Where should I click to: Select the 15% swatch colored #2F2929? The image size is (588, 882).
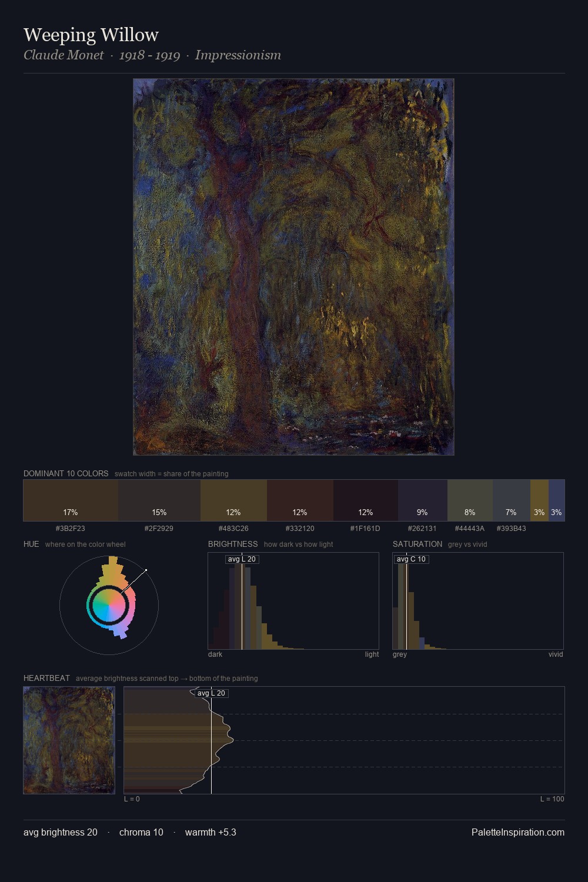[159, 500]
